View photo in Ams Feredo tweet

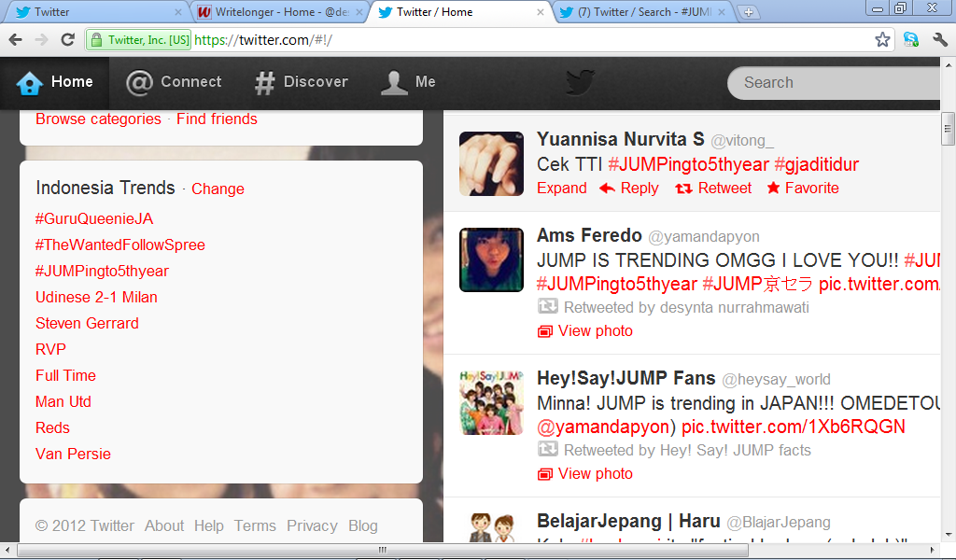point(585,331)
